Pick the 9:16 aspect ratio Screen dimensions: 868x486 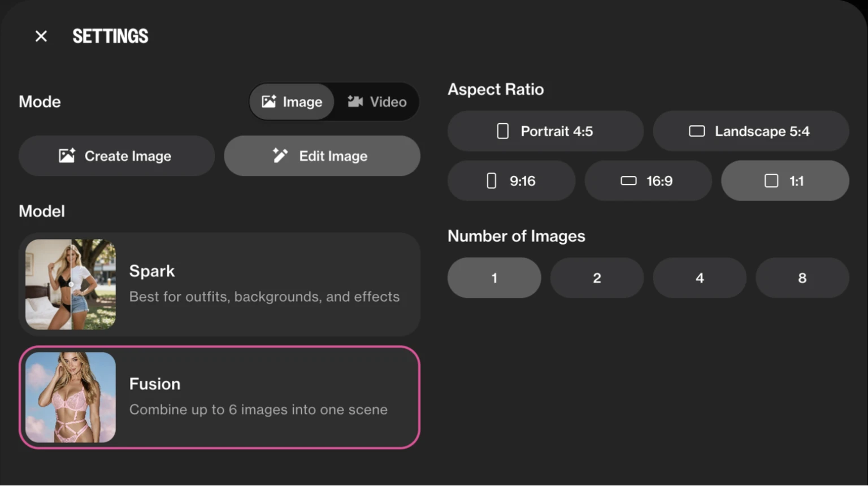[x=511, y=181]
